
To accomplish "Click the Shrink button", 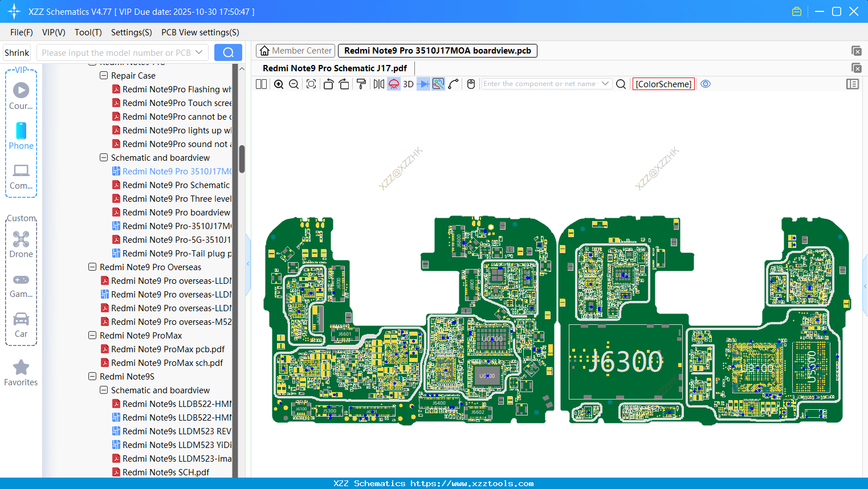I will point(17,52).
